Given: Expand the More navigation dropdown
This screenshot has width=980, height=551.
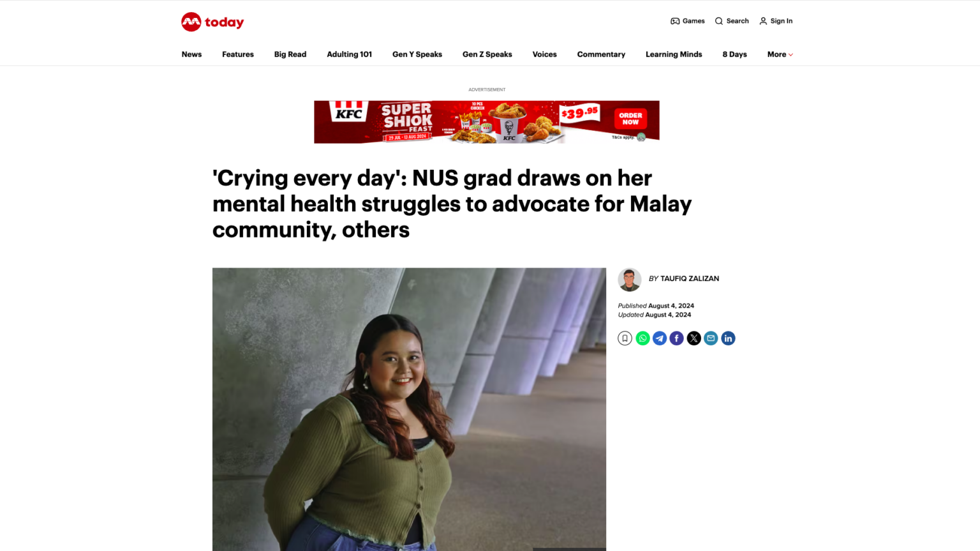Looking at the screenshot, I should (779, 54).
